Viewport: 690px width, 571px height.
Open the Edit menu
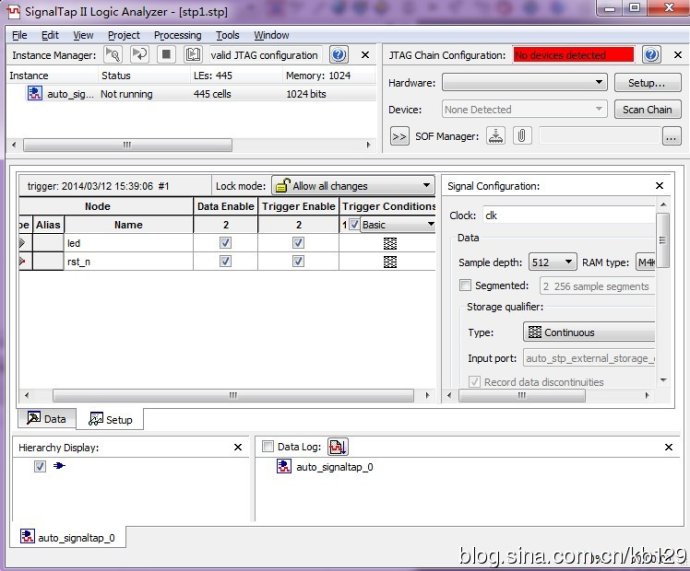point(50,35)
